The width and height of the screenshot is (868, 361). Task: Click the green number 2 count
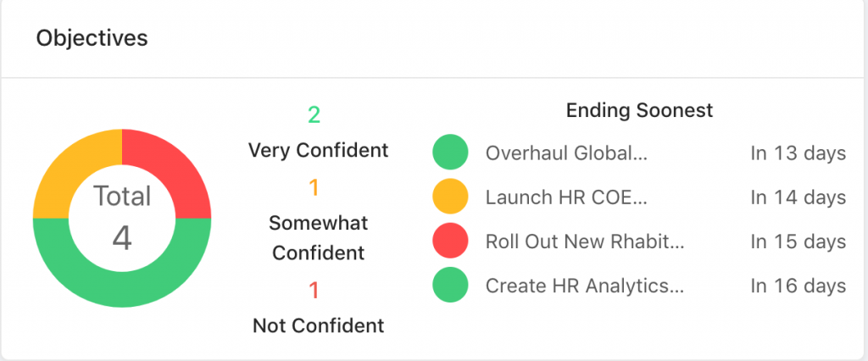pos(314,115)
